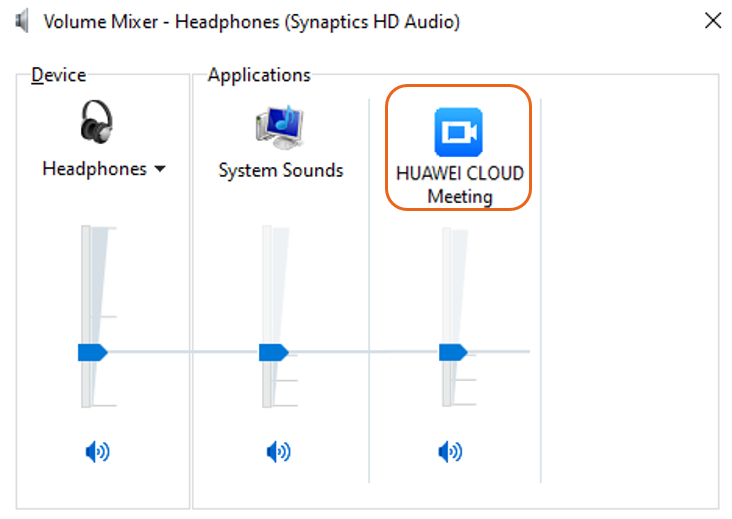Click the Headphones volume slider handle

click(x=93, y=352)
